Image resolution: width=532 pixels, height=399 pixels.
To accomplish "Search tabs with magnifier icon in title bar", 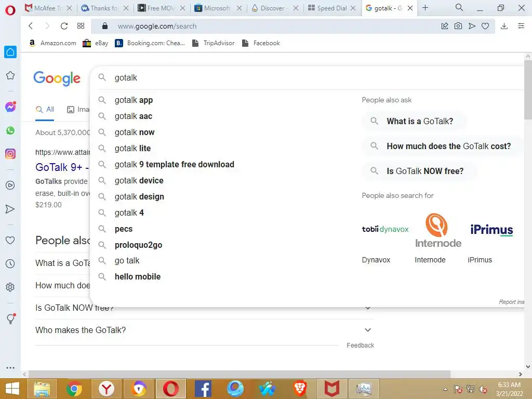I will coord(459,7).
